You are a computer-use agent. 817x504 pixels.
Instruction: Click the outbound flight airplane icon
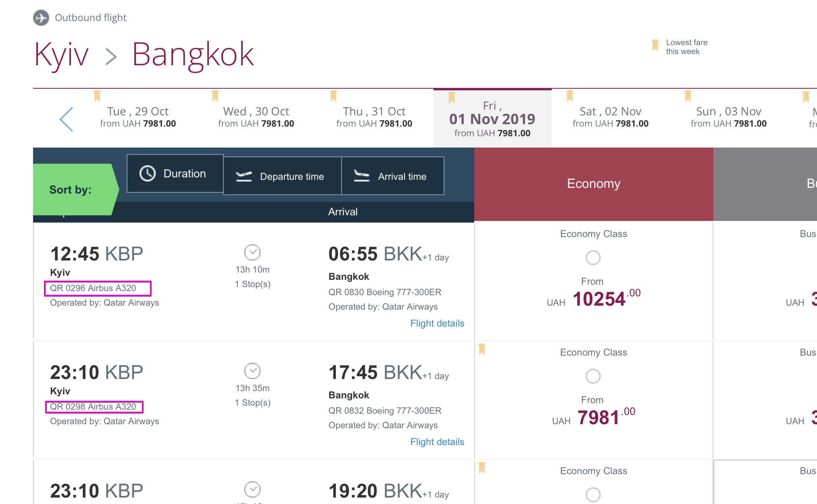[41, 18]
